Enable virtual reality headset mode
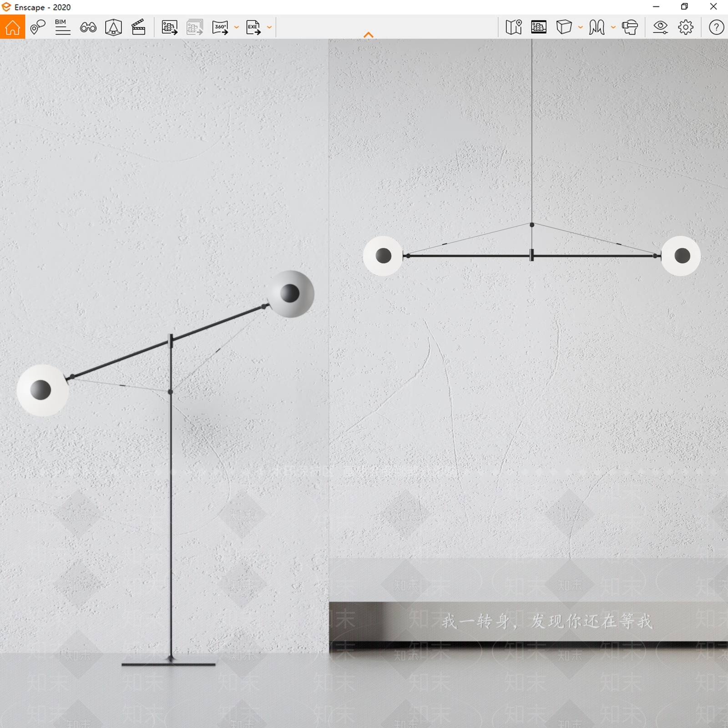Screen dimensions: 728x728 [x=630, y=27]
